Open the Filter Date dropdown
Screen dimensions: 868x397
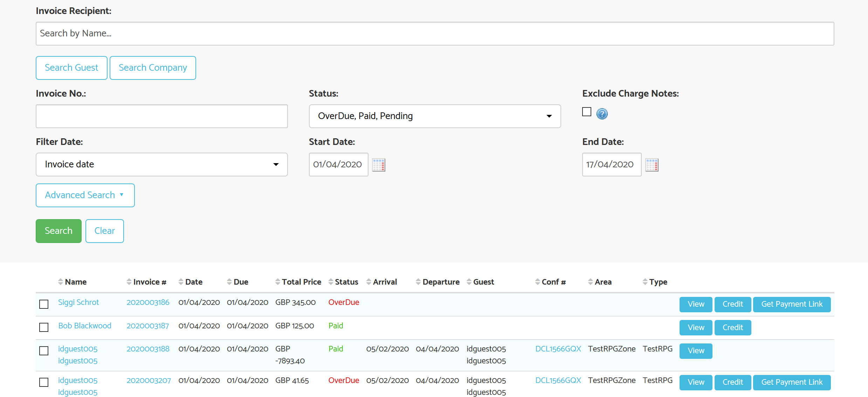click(x=161, y=165)
